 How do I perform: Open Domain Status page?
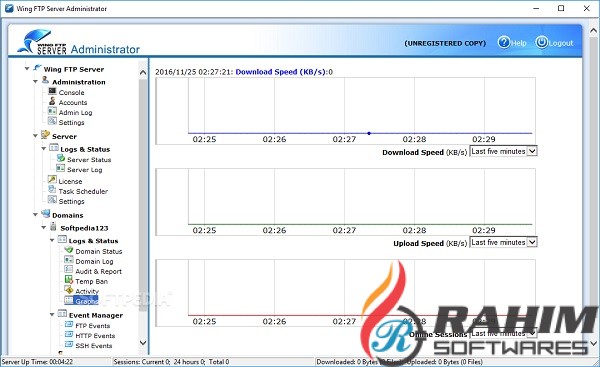(x=99, y=251)
